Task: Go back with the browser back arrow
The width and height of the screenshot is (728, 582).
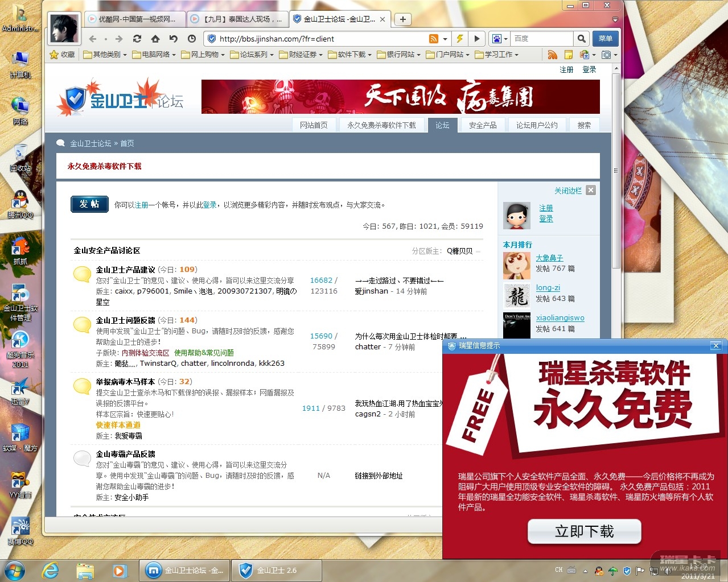Action: [x=93, y=39]
